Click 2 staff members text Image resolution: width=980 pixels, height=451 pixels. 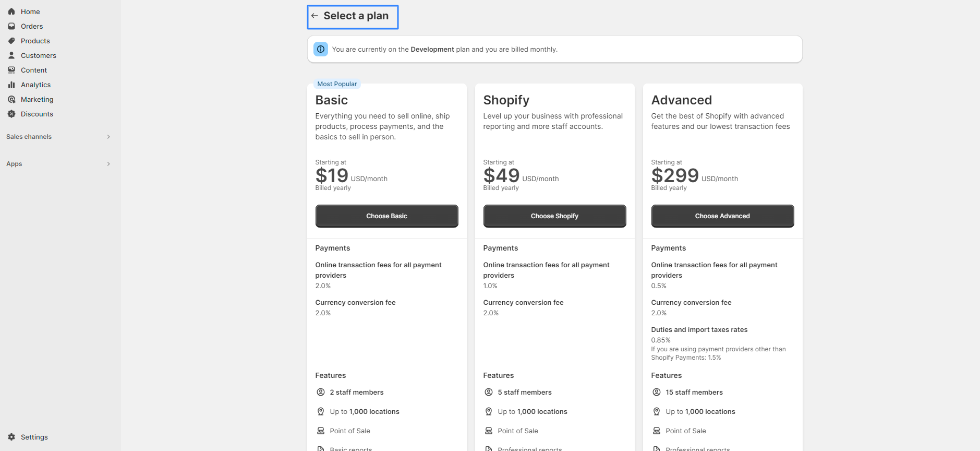[357, 393]
